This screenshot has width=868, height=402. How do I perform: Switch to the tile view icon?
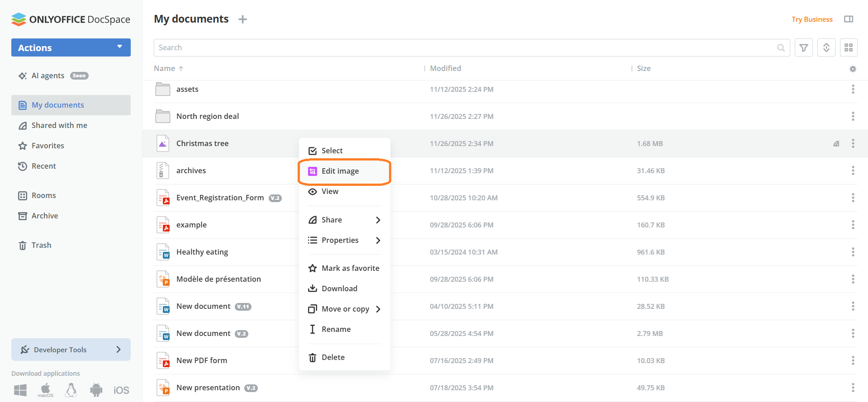pos(849,47)
